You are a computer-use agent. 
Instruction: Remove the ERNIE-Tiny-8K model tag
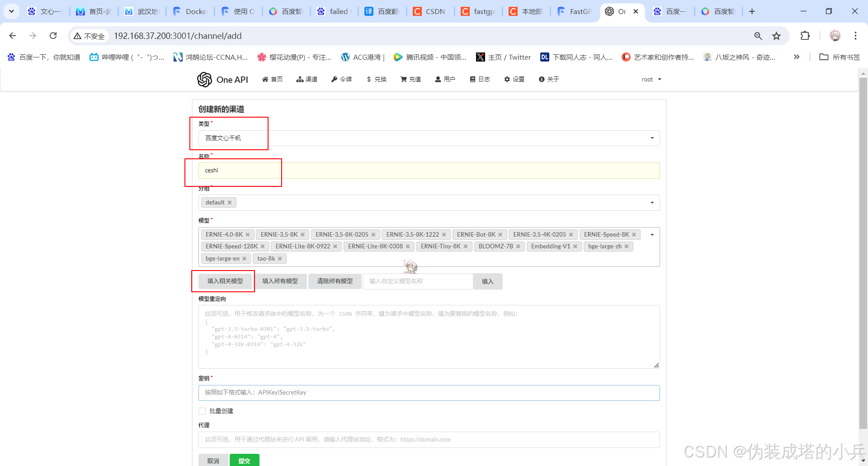click(466, 247)
